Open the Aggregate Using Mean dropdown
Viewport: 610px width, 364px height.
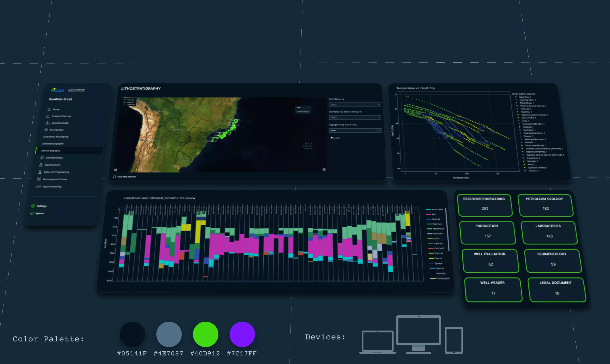[x=355, y=130]
